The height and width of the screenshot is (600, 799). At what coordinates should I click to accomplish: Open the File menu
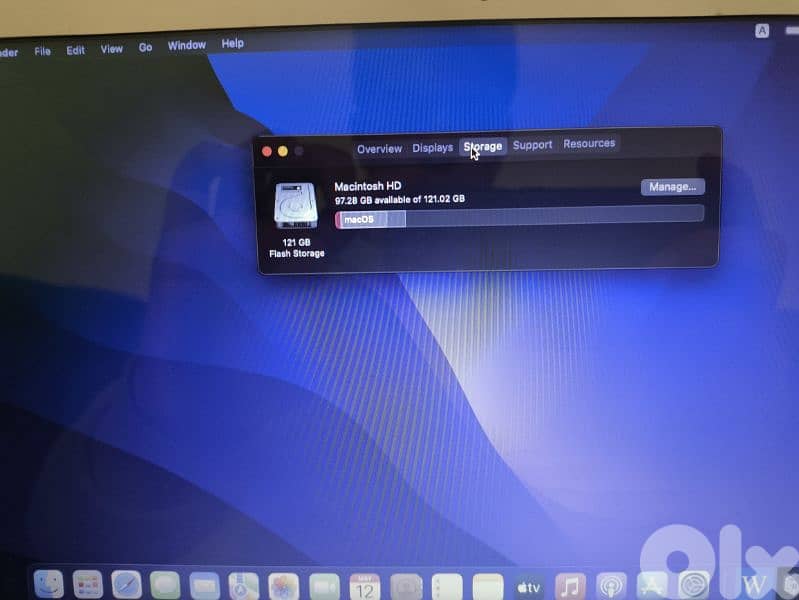(x=42, y=51)
